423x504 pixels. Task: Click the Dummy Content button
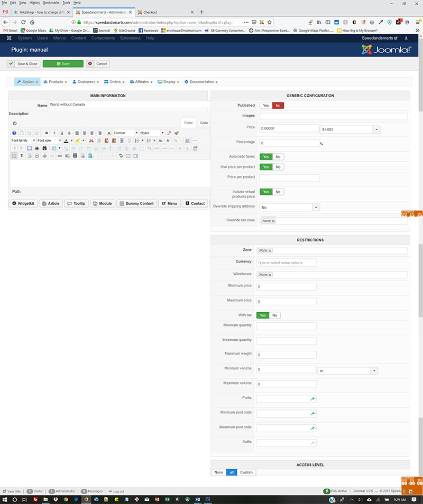pos(137,203)
